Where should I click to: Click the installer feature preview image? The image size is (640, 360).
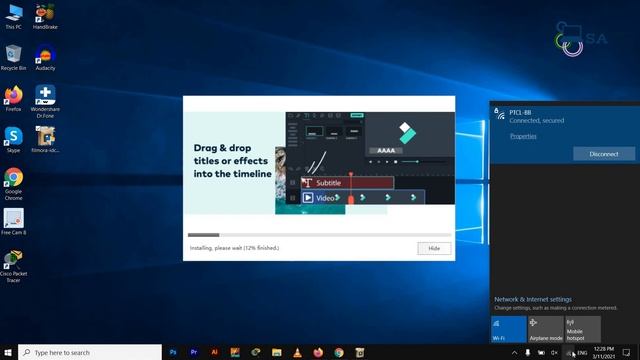pos(319,163)
